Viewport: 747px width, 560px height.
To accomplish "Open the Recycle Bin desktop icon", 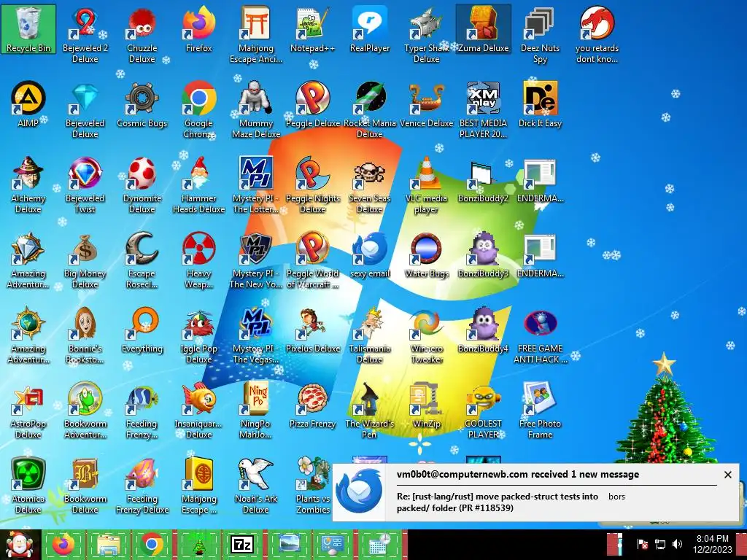I will 28,29.
